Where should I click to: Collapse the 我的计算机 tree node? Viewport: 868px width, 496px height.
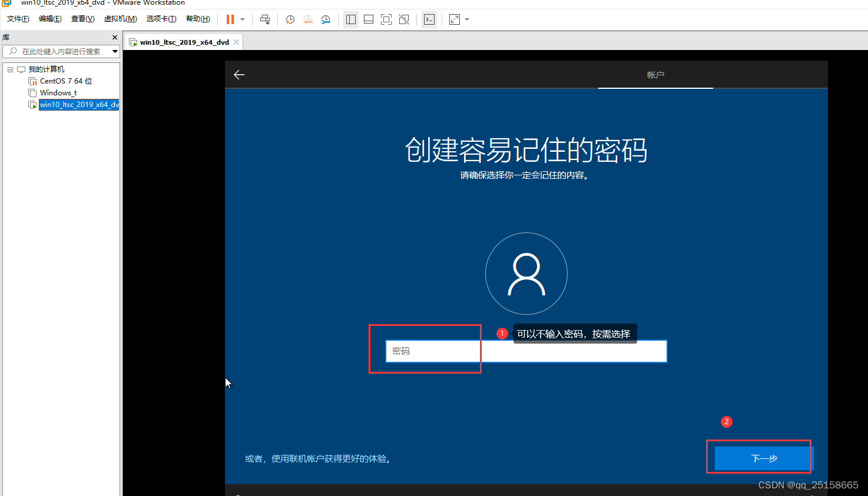[10, 69]
